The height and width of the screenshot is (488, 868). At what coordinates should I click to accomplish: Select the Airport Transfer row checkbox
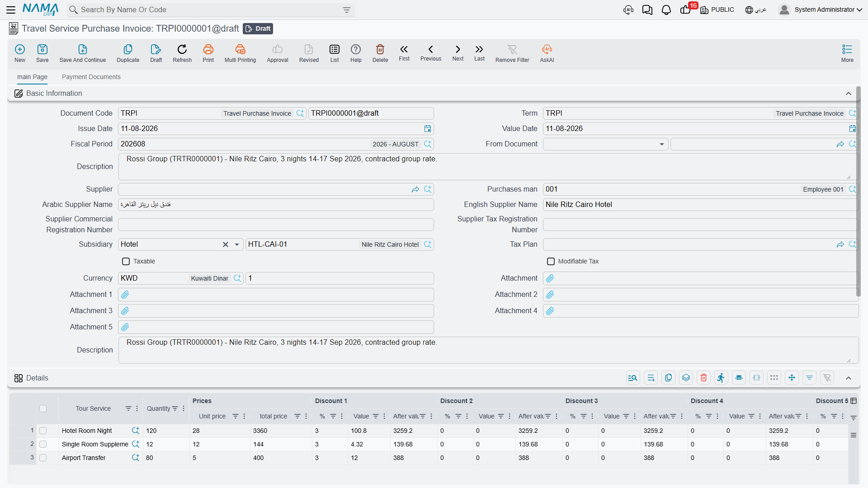pyautogui.click(x=43, y=458)
